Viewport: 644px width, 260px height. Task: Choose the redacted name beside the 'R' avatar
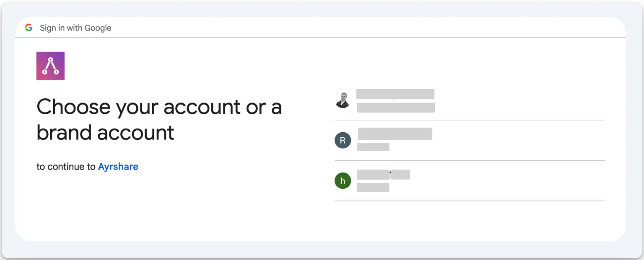point(395,134)
